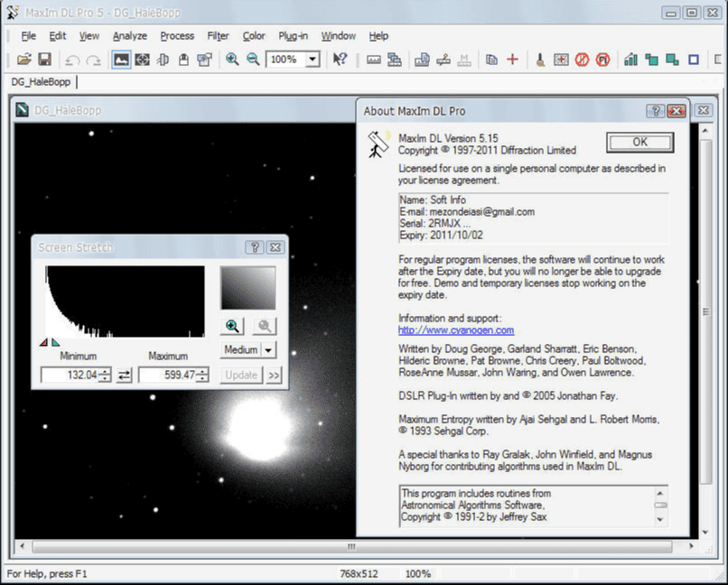Viewport: 728px width, 585px height.
Task: Click the Screen Stretch help question-mark button
Action: [x=255, y=247]
